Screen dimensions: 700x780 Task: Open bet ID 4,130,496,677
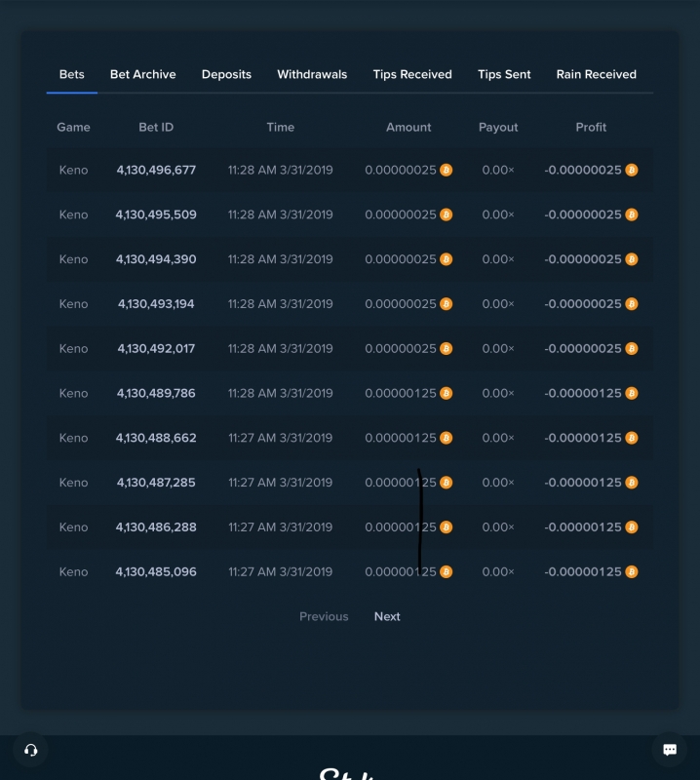click(156, 170)
